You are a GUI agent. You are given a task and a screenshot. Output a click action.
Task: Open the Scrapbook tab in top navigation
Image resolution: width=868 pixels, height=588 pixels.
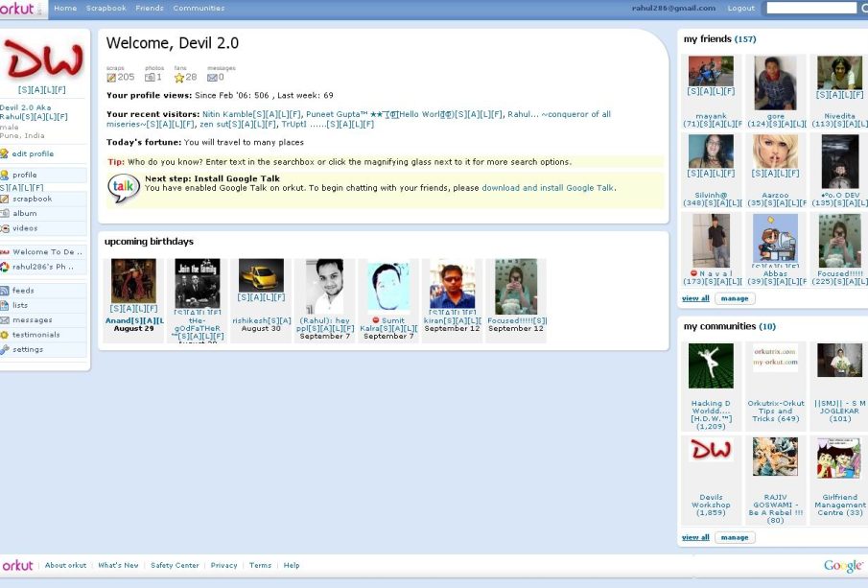click(106, 9)
